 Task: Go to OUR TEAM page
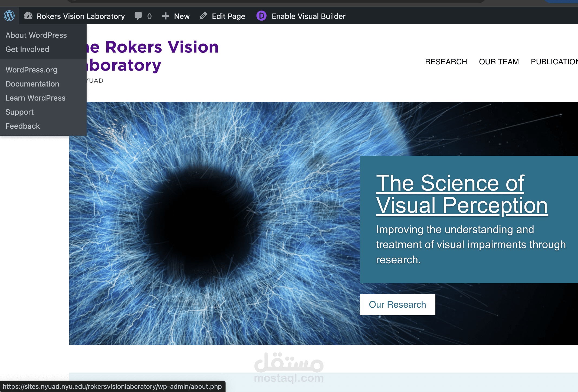pyautogui.click(x=499, y=62)
